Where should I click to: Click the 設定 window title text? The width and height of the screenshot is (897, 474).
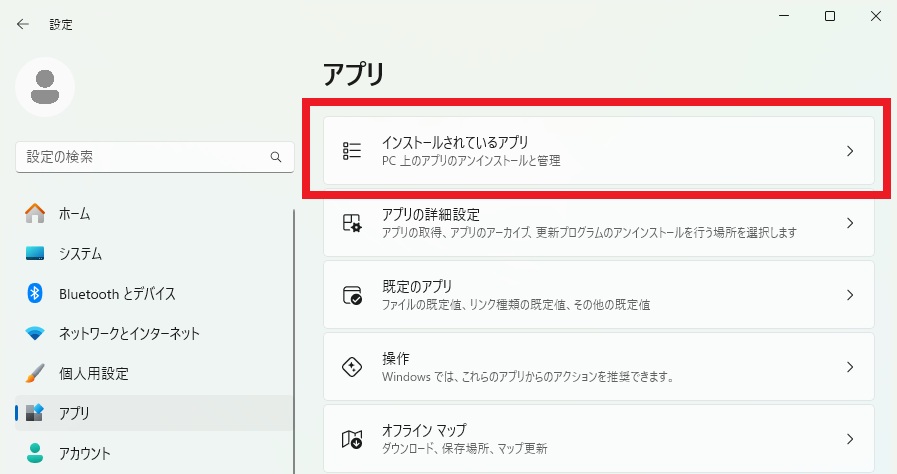coord(61,25)
